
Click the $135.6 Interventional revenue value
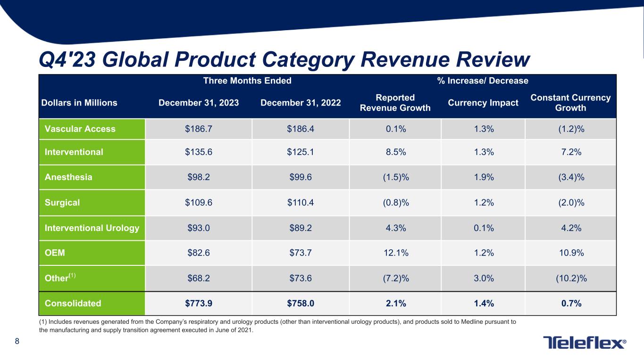[x=199, y=152]
